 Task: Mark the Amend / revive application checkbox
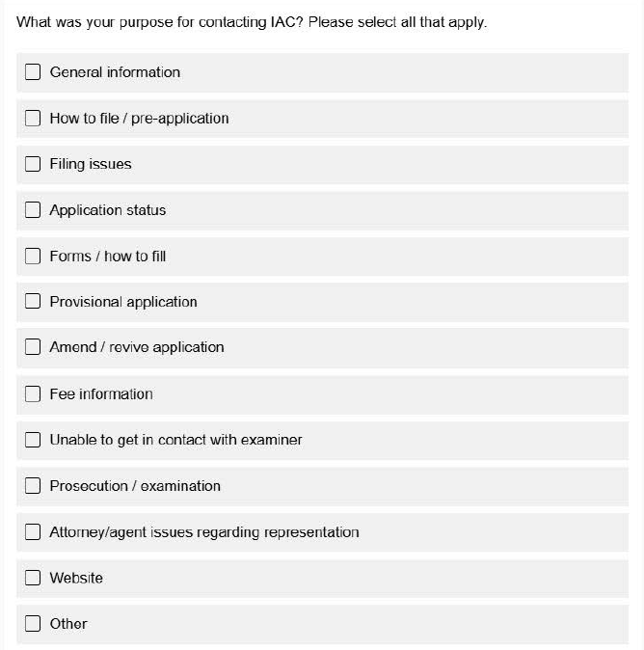pyautogui.click(x=33, y=347)
